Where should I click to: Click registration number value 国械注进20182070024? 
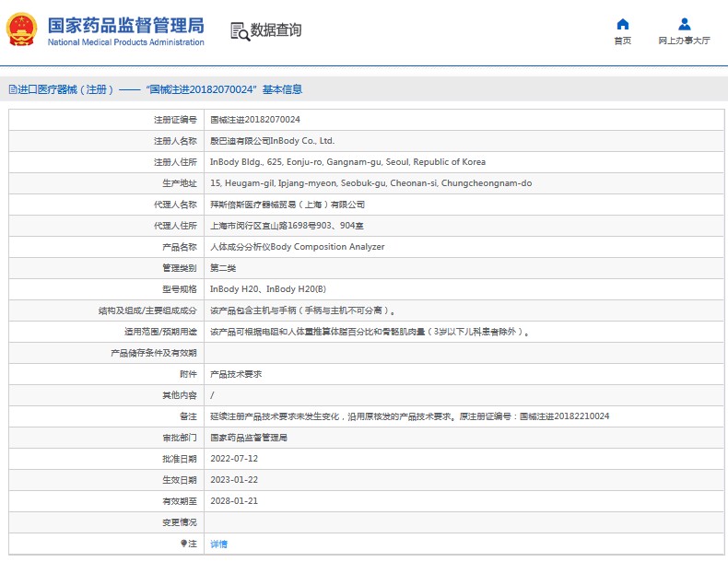coord(254,120)
